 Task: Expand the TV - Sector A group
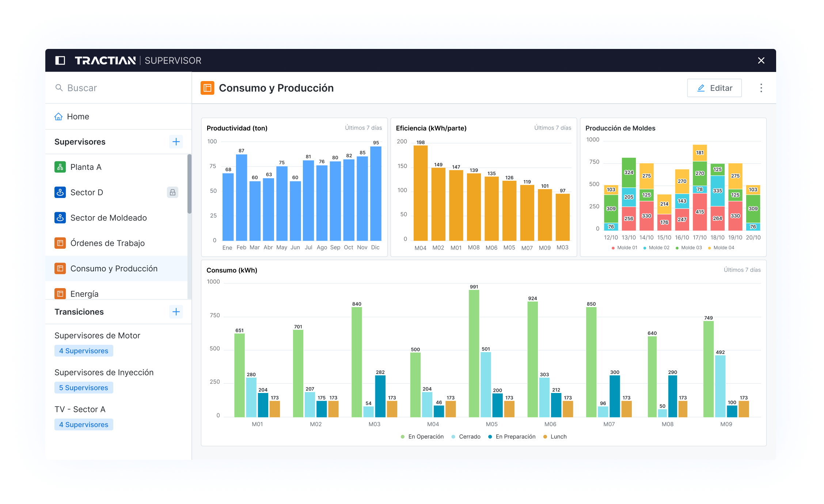point(80,409)
